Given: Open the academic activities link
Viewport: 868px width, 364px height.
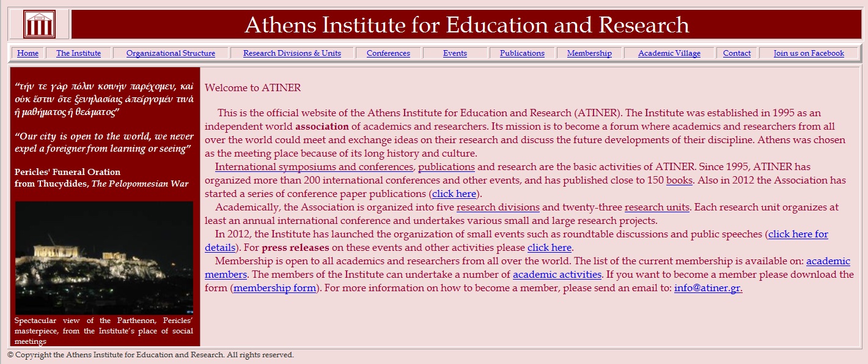Looking at the screenshot, I should (x=557, y=275).
